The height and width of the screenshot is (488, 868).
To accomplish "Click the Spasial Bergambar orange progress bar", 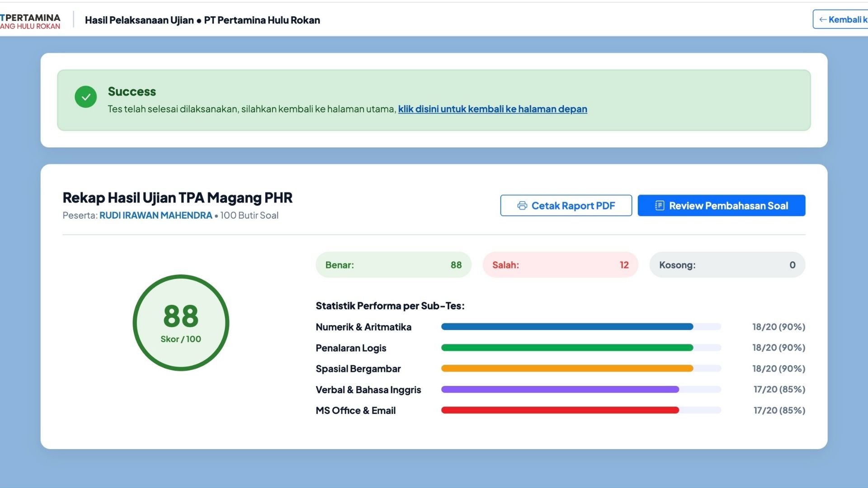I will (581, 368).
